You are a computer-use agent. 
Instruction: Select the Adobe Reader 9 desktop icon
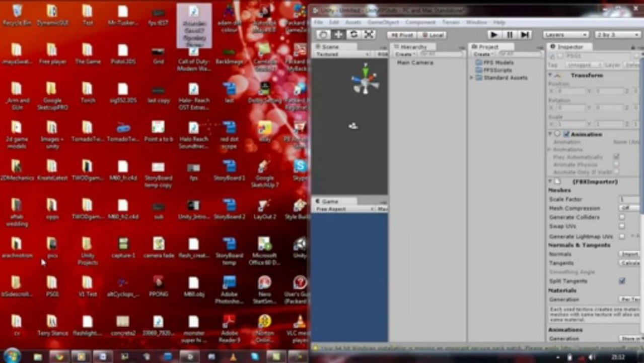pyautogui.click(x=230, y=328)
